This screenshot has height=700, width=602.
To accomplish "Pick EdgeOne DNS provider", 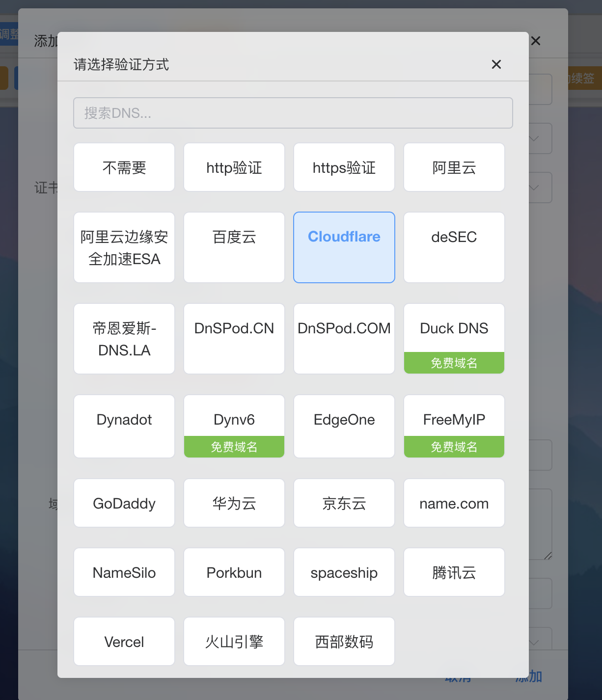I will coord(344,426).
